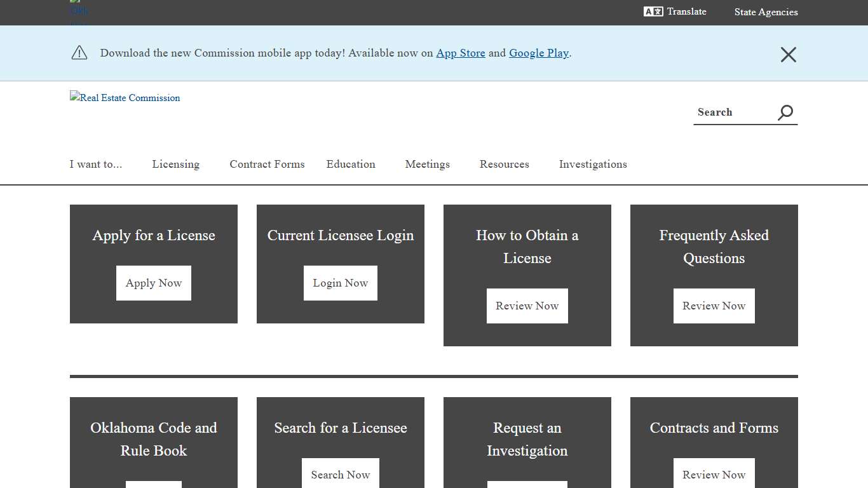Click inside the Search input field
868x488 pixels.
click(x=731, y=112)
